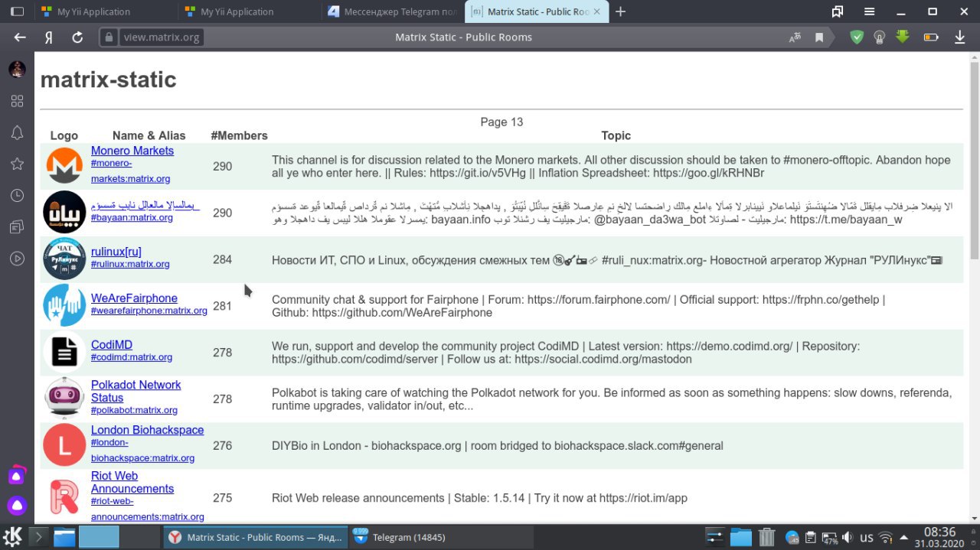The height and width of the screenshot is (550, 980).
Task: Click the view.matrix.org address field
Action: (x=162, y=37)
